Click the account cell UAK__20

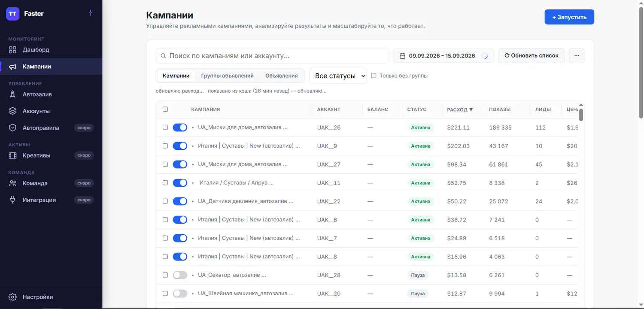click(x=329, y=294)
